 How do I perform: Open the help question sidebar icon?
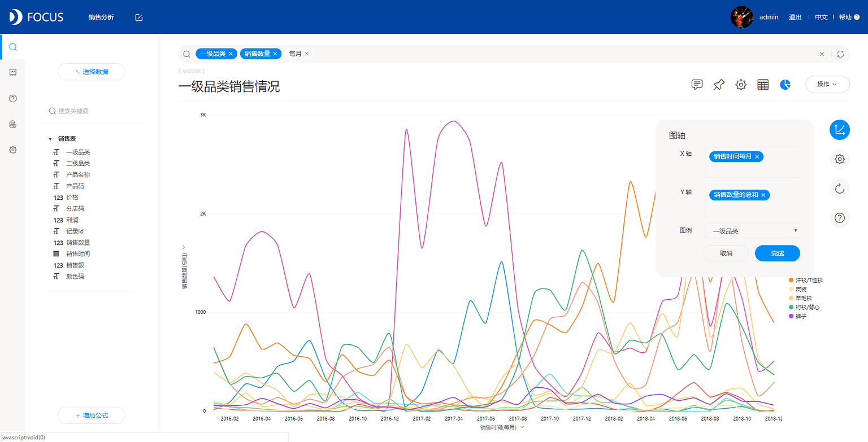click(x=12, y=98)
